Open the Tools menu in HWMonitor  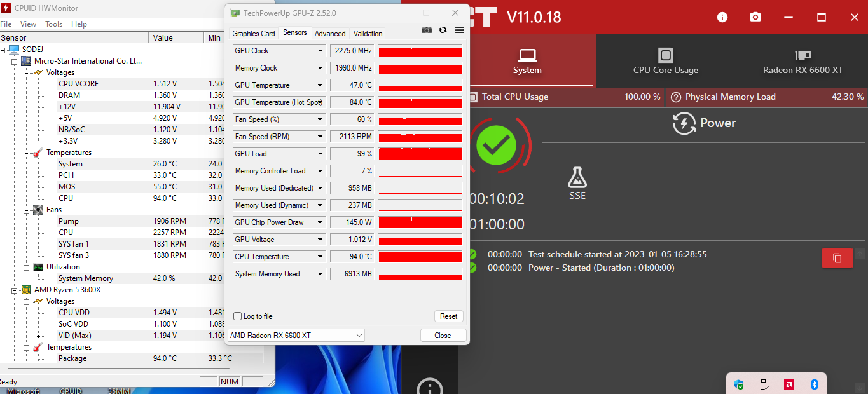click(53, 24)
